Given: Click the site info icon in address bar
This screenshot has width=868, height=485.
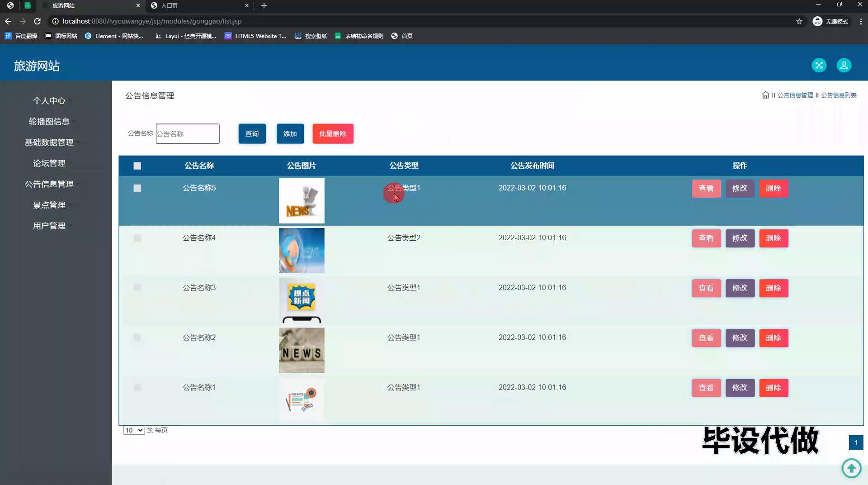Looking at the screenshot, I should [55, 21].
